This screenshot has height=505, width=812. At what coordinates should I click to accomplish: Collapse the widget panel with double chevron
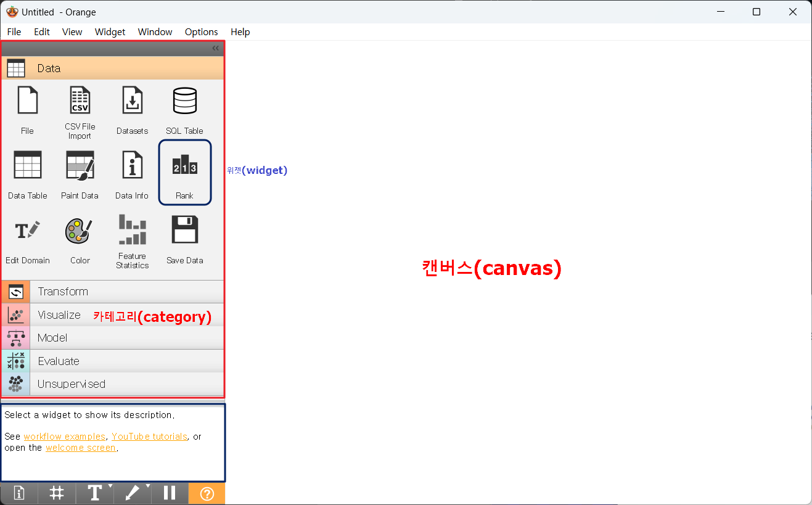tap(216, 48)
